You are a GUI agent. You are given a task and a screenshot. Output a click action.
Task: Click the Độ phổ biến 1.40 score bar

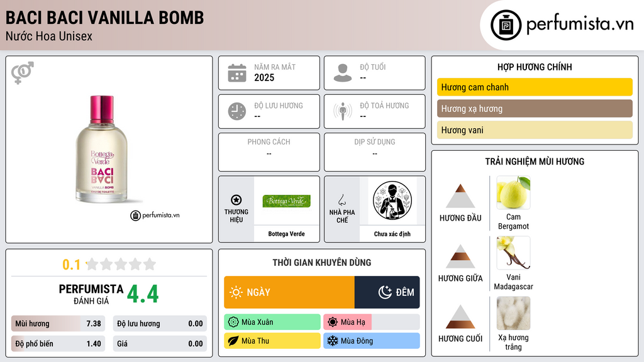58,344
